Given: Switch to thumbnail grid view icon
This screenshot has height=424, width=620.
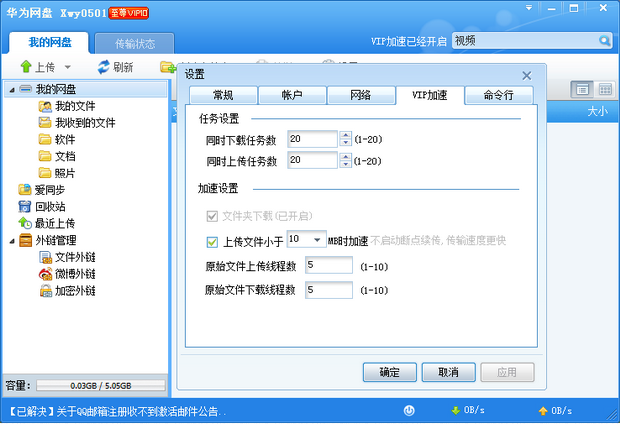Looking at the screenshot, I should click(x=605, y=89).
